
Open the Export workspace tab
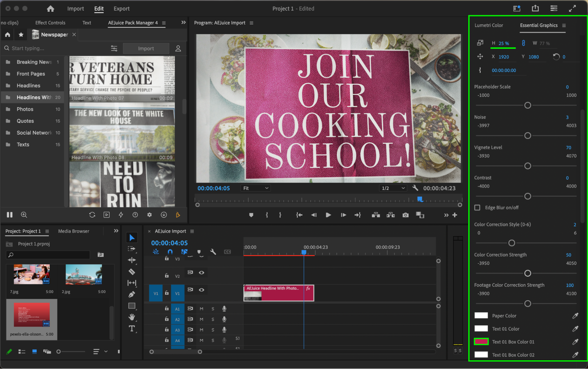[x=121, y=9]
